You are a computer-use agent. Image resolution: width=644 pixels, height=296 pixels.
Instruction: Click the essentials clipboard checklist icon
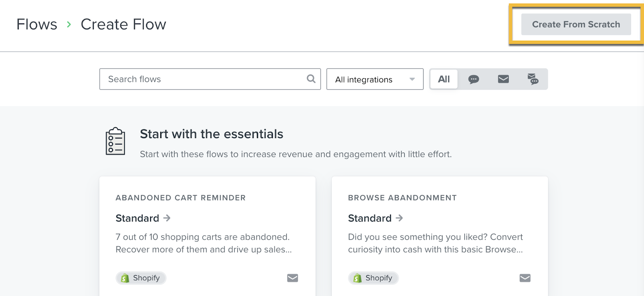115,141
